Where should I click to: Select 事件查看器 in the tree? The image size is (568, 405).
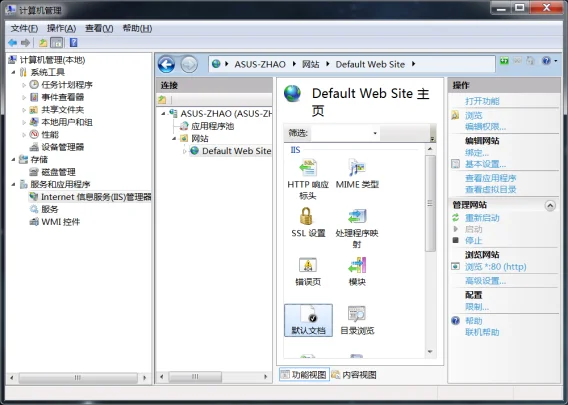tap(62, 97)
